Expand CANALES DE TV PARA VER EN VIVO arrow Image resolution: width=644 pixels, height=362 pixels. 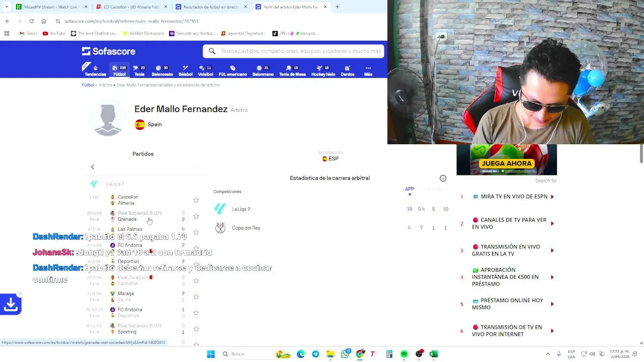coord(552,223)
